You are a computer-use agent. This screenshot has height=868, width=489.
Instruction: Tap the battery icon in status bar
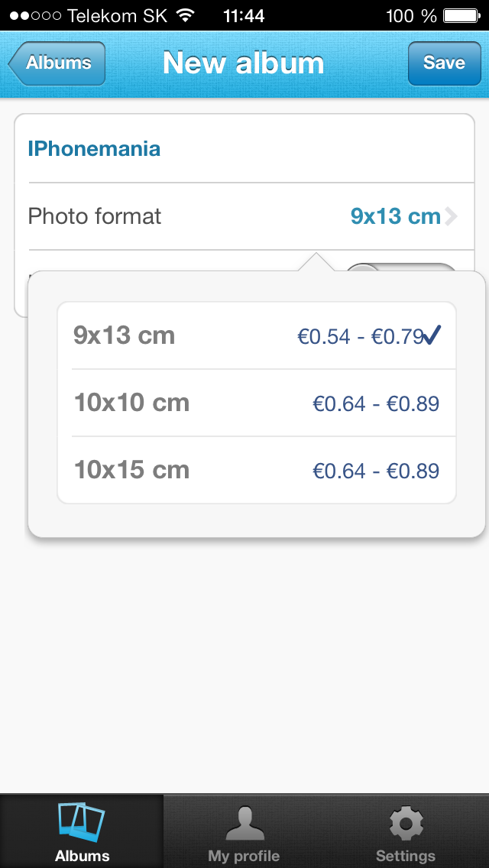point(461,15)
